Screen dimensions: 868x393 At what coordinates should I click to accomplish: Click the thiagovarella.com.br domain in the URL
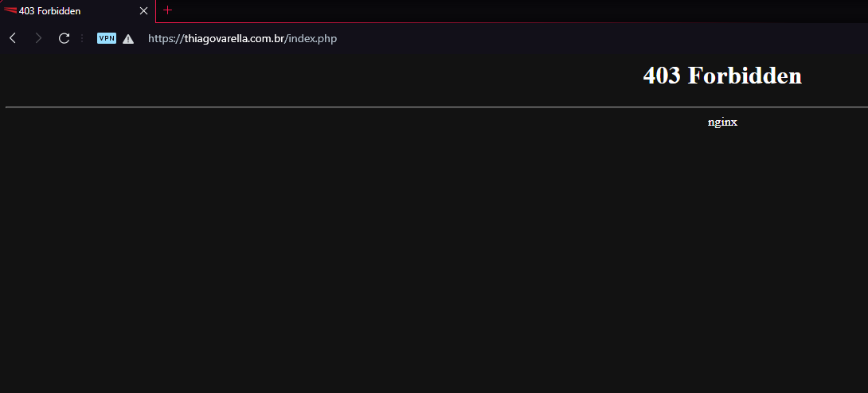(233, 38)
